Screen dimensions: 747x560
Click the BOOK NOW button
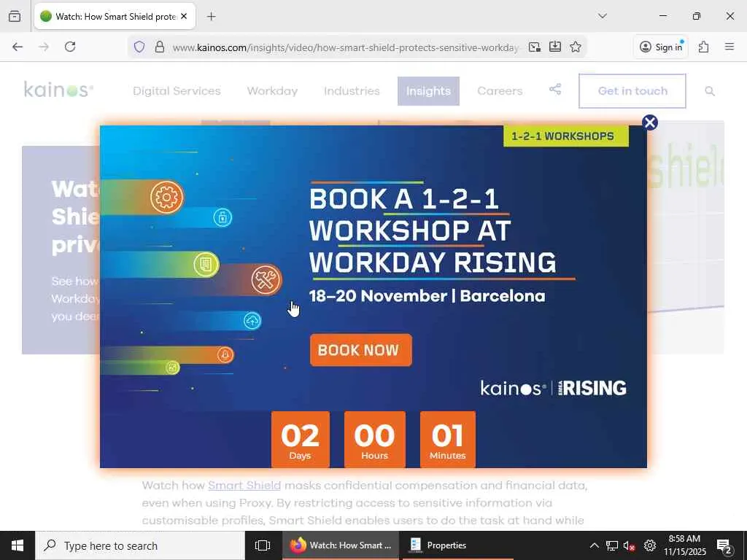click(x=360, y=350)
